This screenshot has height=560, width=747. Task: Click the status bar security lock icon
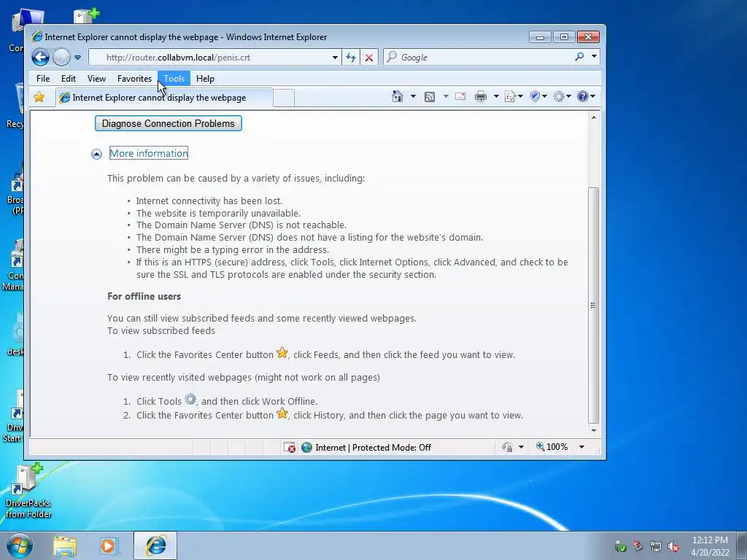508,447
